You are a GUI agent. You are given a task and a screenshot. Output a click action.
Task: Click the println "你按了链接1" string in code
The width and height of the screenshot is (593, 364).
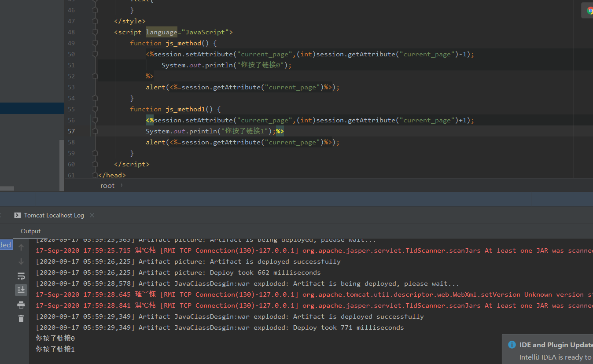tap(244, 131)
